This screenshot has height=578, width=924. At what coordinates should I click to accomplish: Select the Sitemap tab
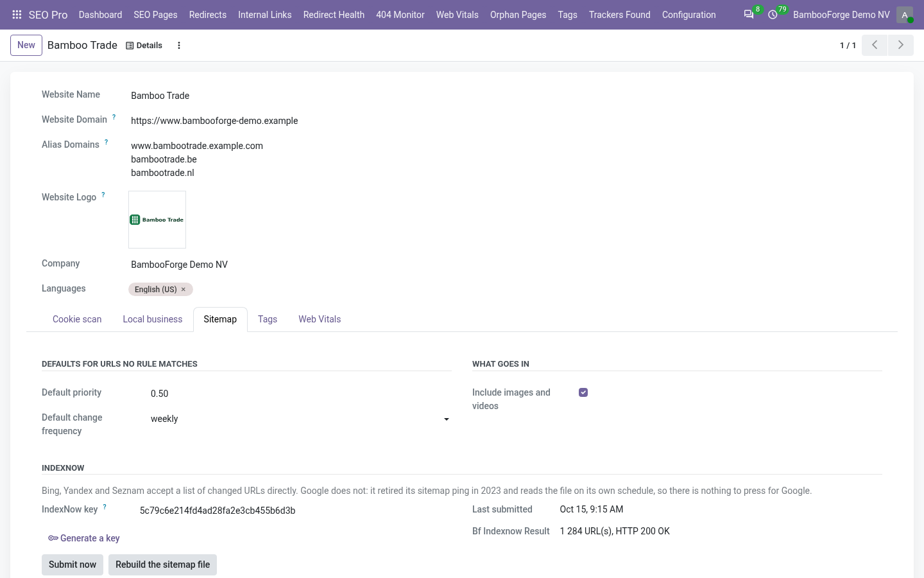tap(220, 319)
